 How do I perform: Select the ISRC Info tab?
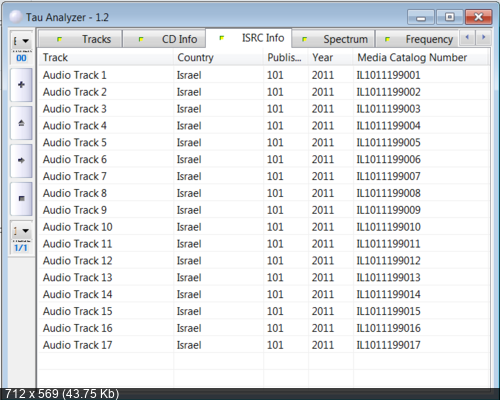[249, 38]
